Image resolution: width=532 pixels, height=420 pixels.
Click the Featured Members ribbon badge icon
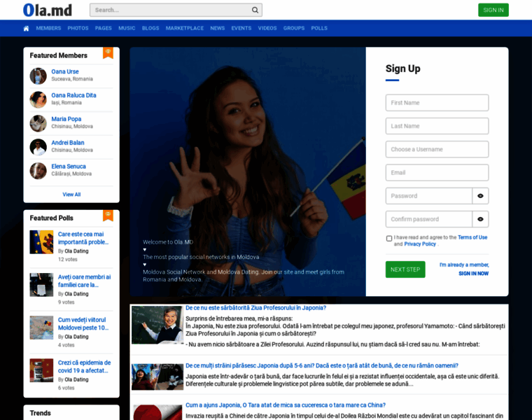point(108,53)
